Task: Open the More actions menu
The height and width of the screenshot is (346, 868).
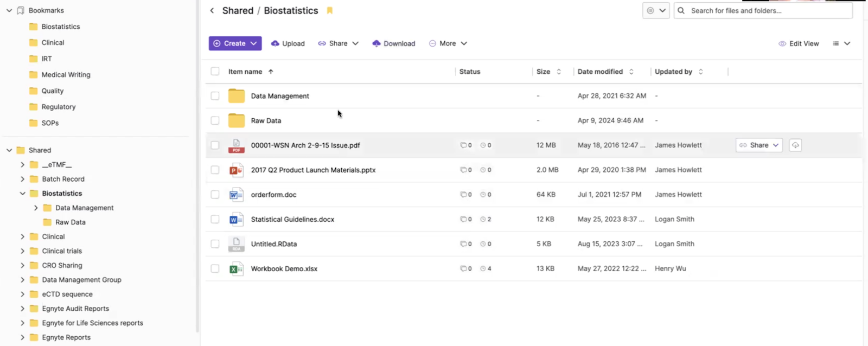Action: [448, 43]
